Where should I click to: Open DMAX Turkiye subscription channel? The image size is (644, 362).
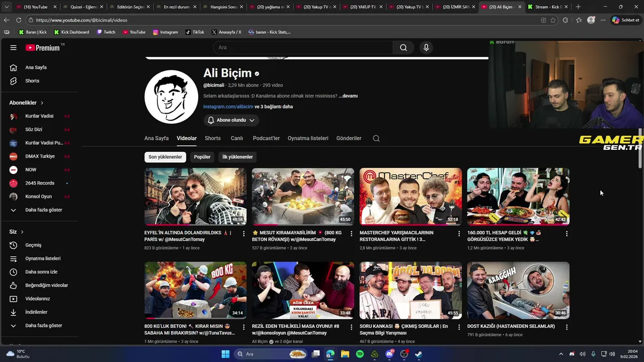tap(39, 156)
